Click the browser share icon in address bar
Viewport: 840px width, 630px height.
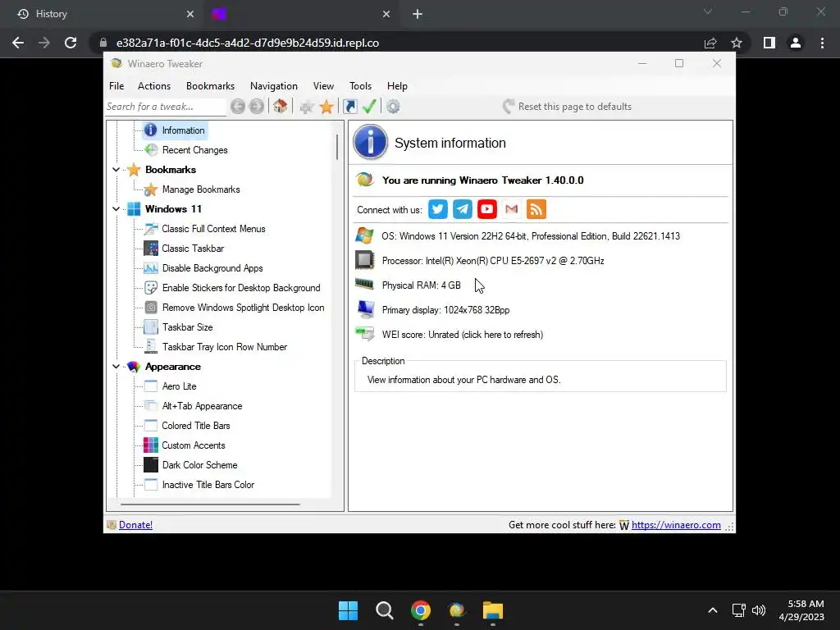pyautogui.click(x=710, y=43)
